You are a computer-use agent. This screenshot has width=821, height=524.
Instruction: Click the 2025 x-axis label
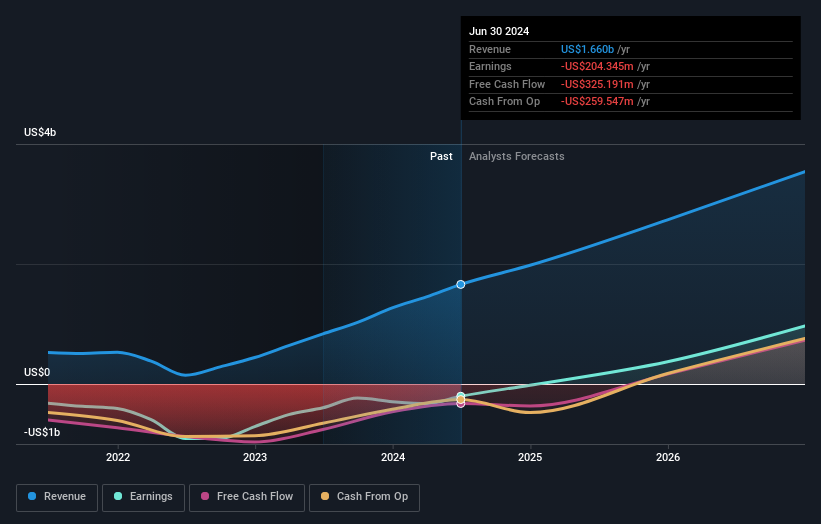530,457
